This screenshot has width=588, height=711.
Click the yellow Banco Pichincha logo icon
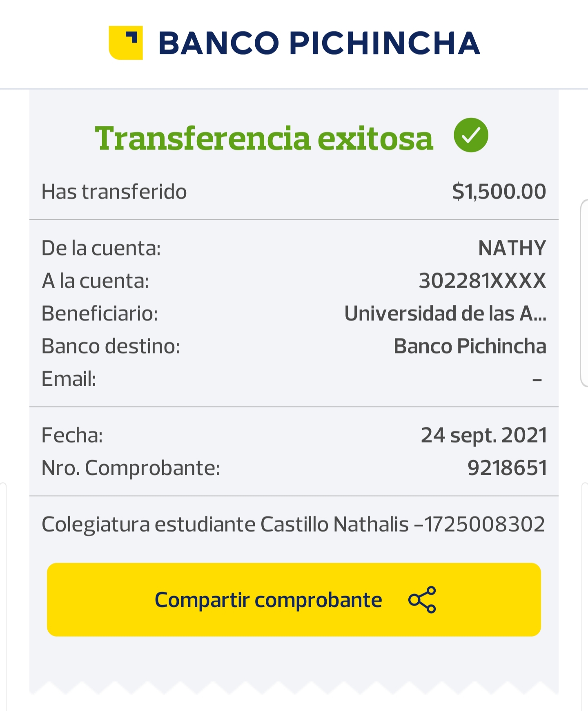click(126, 43)
